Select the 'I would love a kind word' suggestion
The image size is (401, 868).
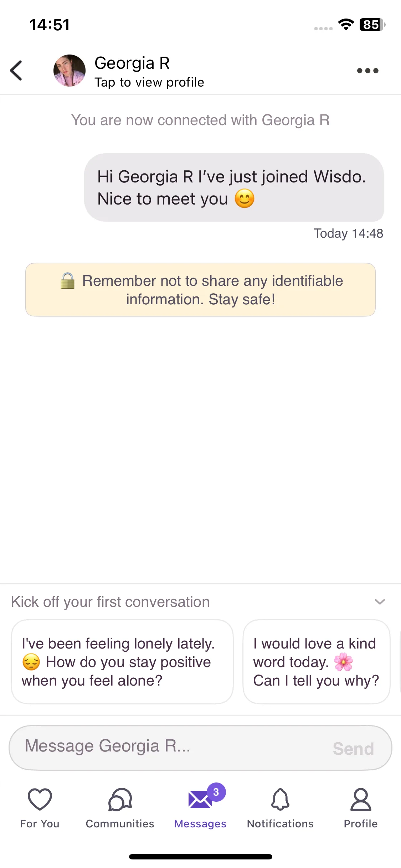point(317,662)
